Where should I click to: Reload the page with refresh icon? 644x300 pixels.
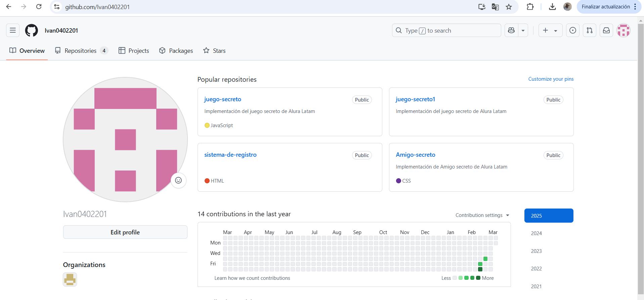coord(39,7)
